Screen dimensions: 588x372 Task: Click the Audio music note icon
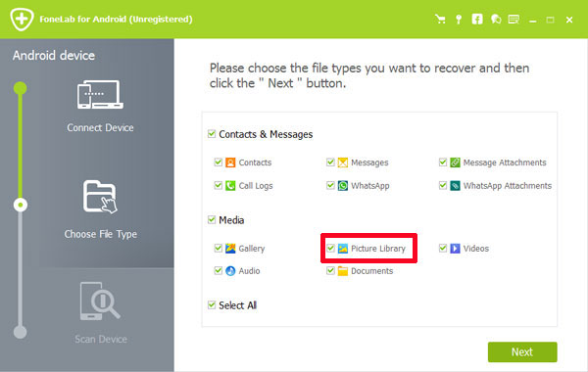[x=230, y=271]
